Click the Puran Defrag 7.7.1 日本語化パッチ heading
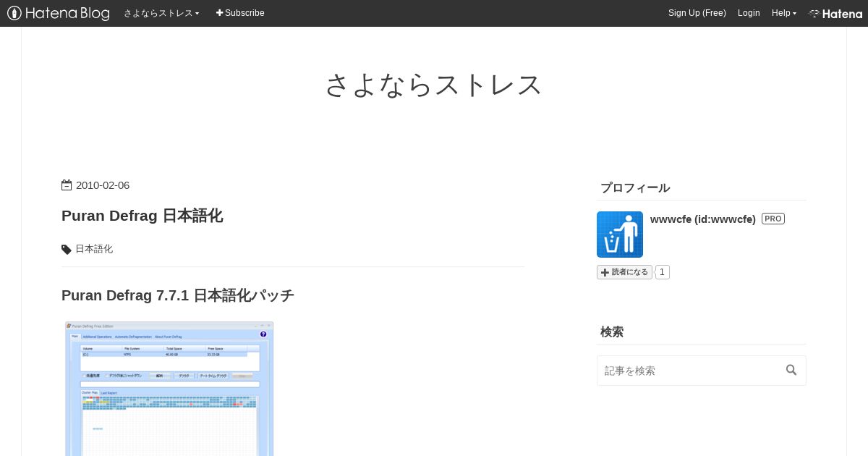Screen dimensions: 868x456 point(178,295)
